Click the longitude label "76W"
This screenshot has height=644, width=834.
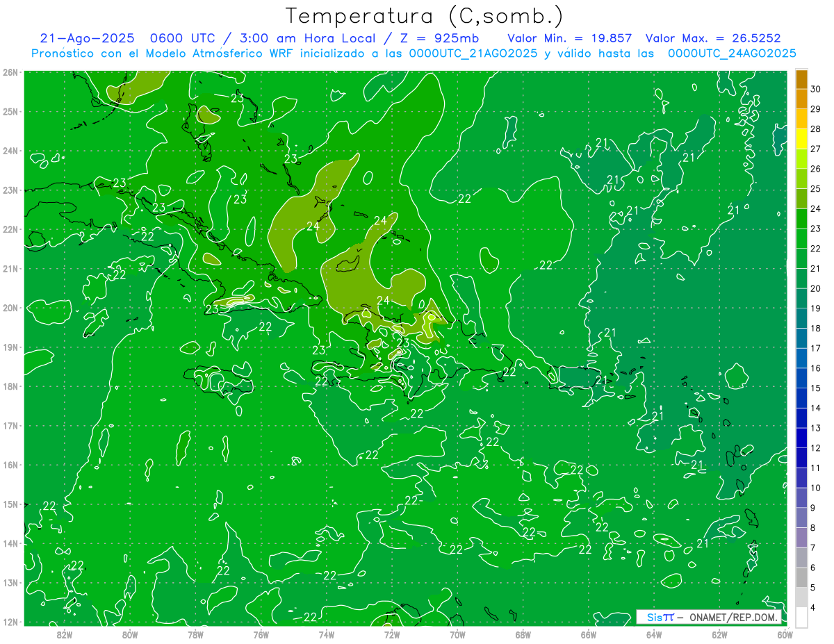[261, 634]
